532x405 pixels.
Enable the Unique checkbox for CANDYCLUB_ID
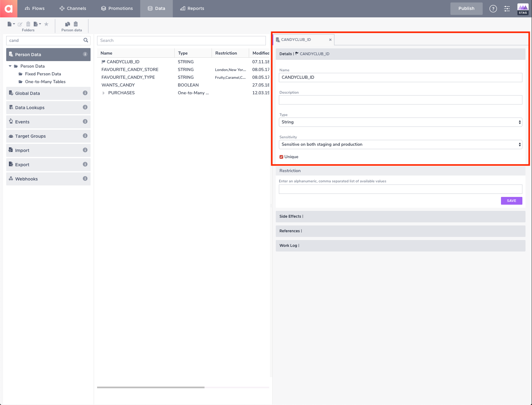(x=281, y=157)
